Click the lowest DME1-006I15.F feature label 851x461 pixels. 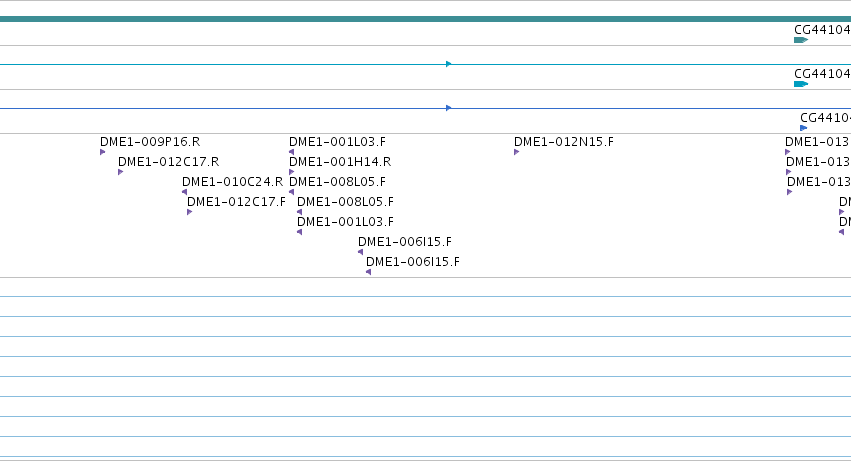pyautogui.click(x=412, y=262)
